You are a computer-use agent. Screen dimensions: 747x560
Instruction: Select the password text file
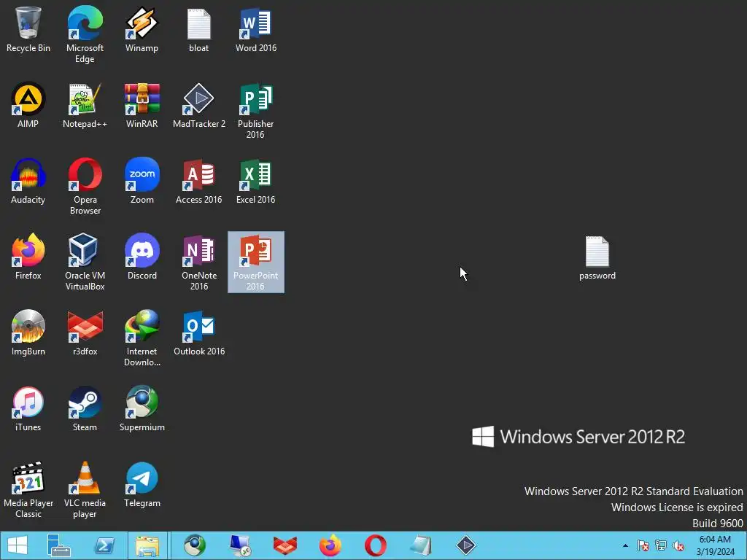tap(597, 257)
